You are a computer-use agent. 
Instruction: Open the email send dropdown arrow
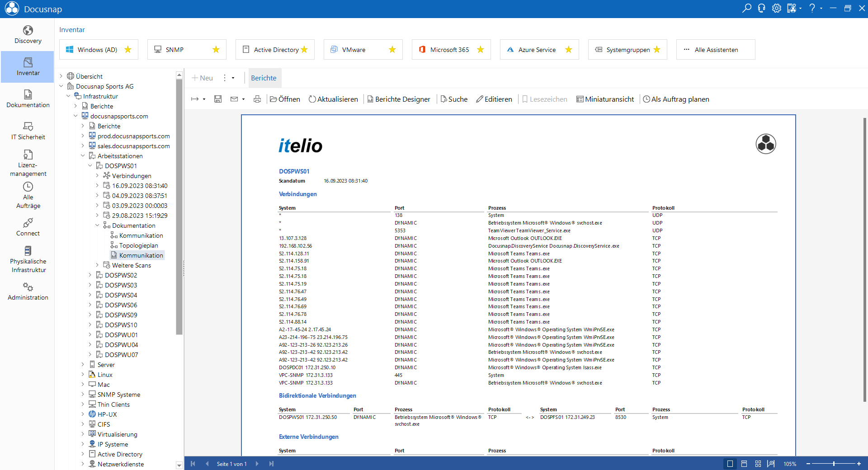[243, 99]
